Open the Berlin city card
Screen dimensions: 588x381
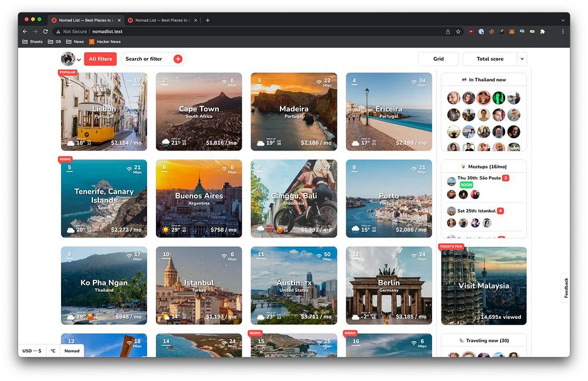(x=389, y=286)
